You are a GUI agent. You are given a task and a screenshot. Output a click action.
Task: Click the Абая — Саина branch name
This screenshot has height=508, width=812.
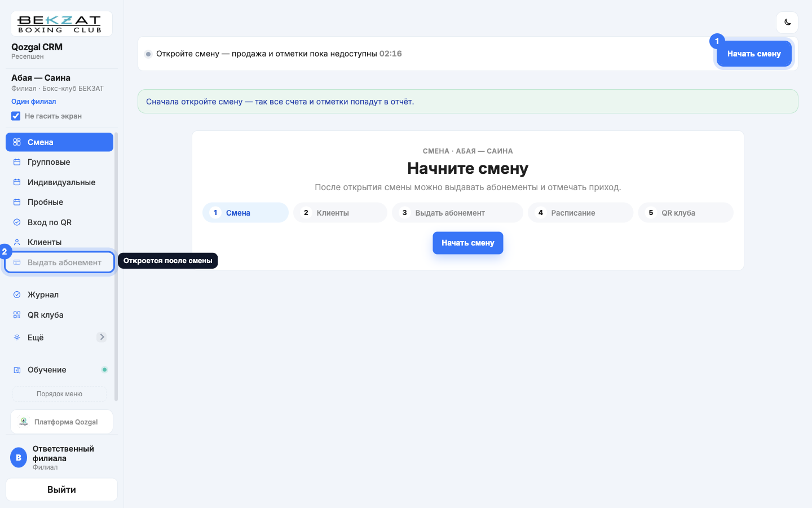[41, 78]
